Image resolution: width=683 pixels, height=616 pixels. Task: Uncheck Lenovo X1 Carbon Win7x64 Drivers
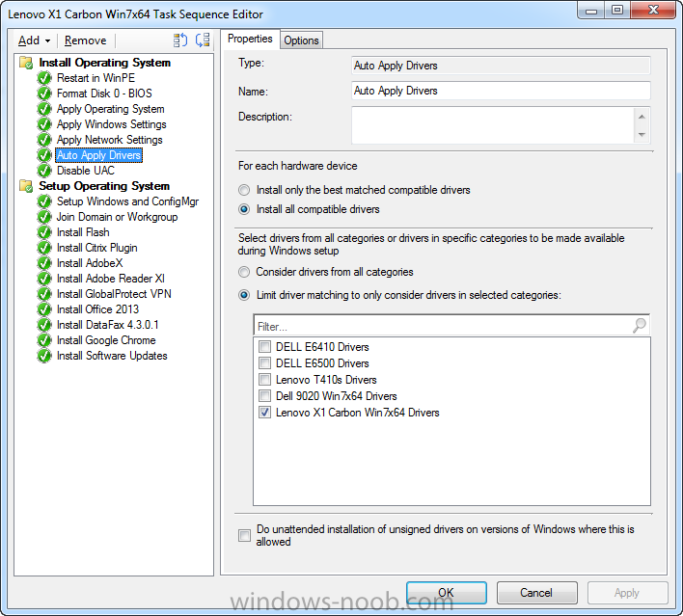click(264, 413)
